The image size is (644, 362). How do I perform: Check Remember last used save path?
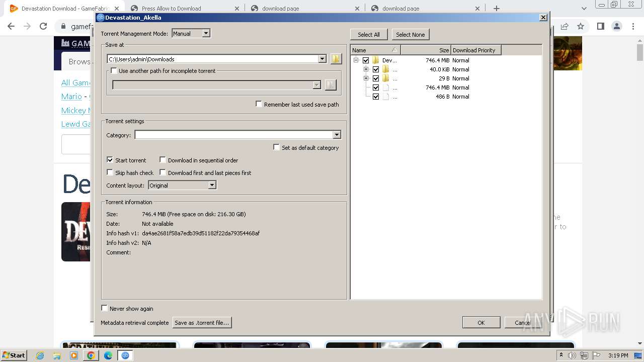coord(259,104)
